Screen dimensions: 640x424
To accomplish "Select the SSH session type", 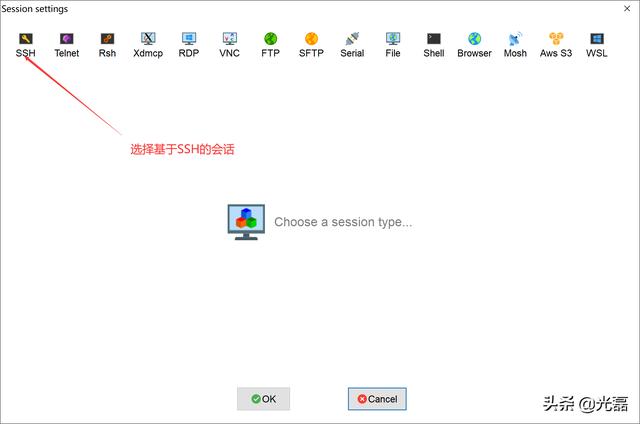I will pos(26,45).
